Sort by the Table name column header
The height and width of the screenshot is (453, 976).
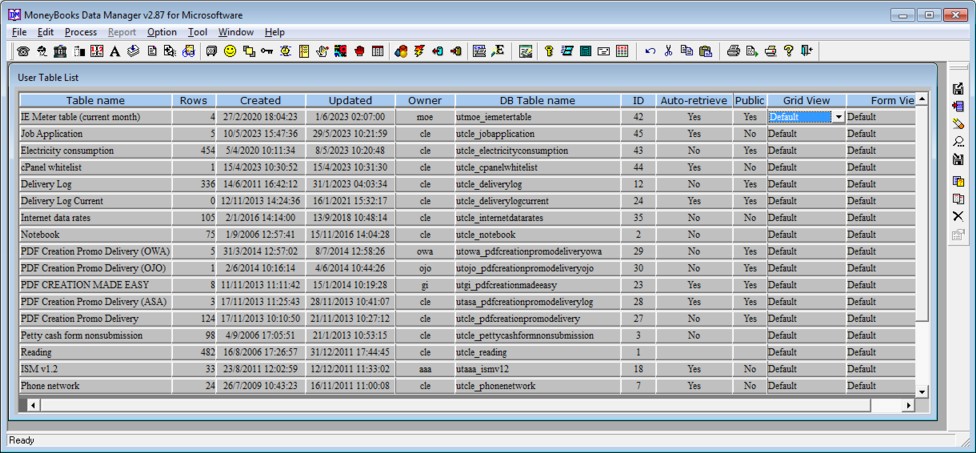pos(95,100)
